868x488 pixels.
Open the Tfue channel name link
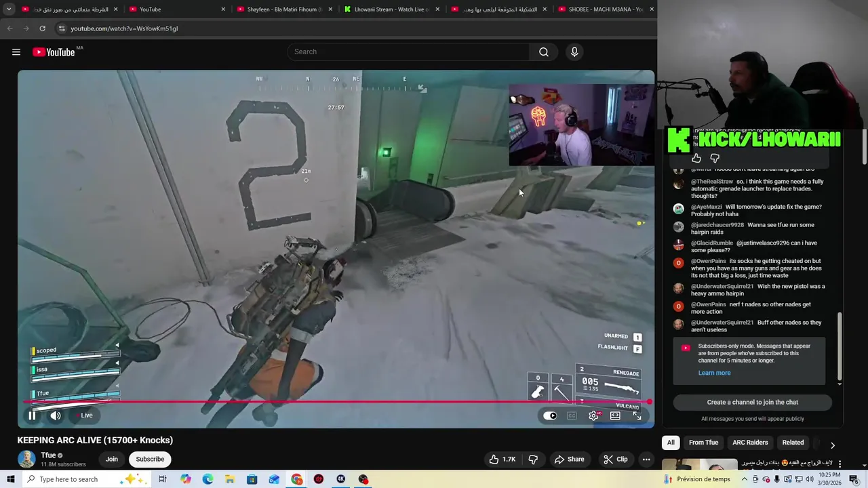tap(48, 455)
